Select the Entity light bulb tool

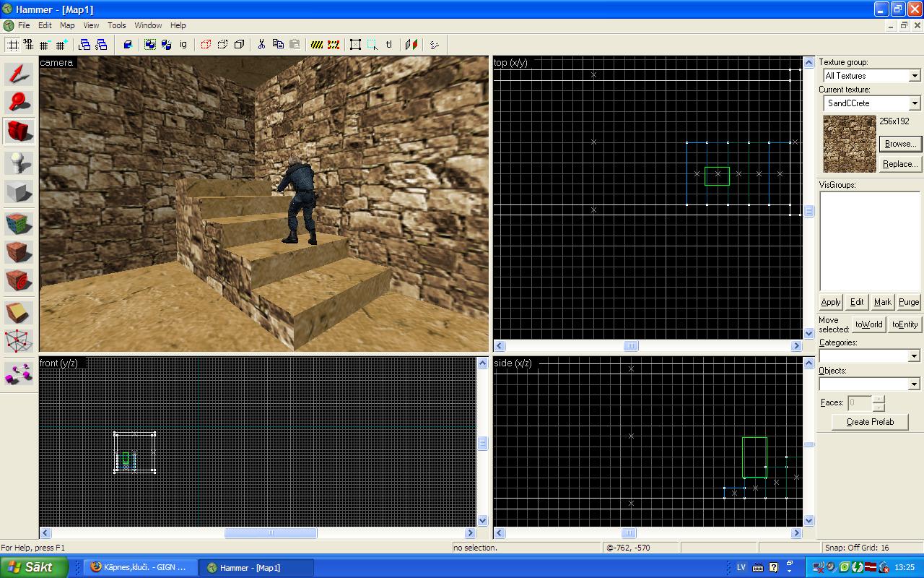pyautogui.click(x=19, y=163)
